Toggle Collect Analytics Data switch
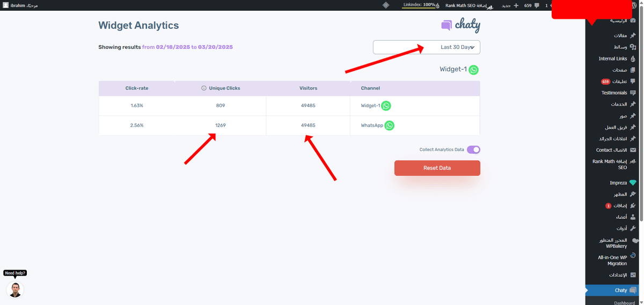Image resolution: width=644 pixels, height=305 pixels. [x=473, y=150]
